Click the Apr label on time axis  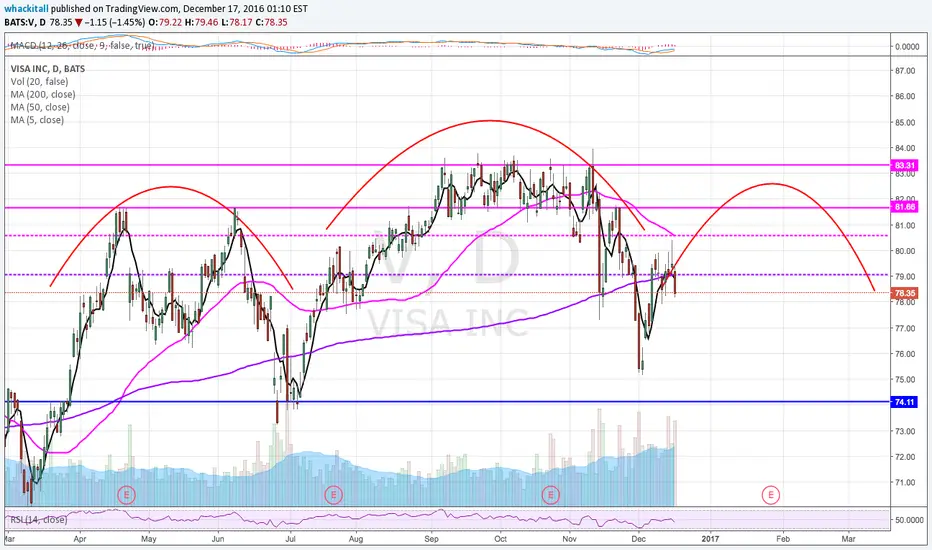(x=80, y=539)
